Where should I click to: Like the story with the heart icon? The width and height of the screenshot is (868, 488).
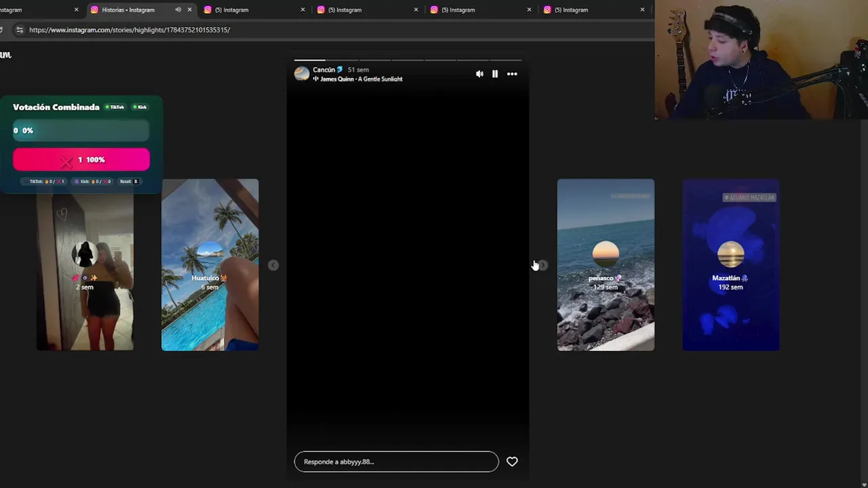click(512, 462)
